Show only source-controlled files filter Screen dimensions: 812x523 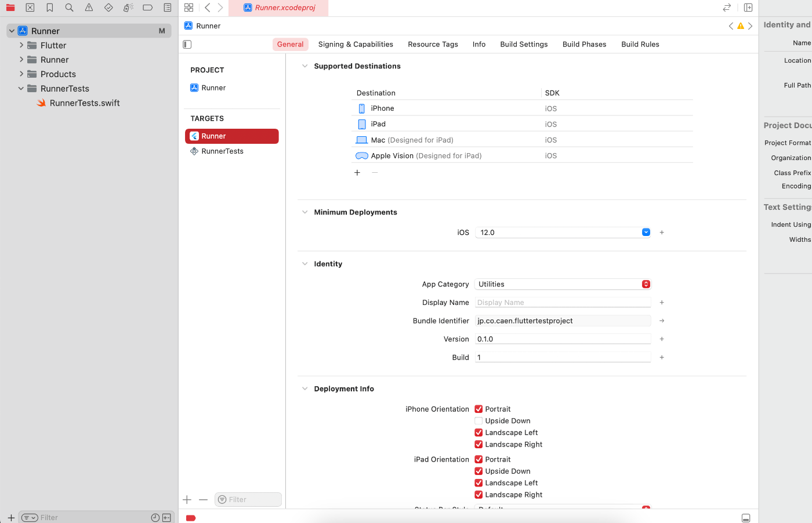[167, 518]
